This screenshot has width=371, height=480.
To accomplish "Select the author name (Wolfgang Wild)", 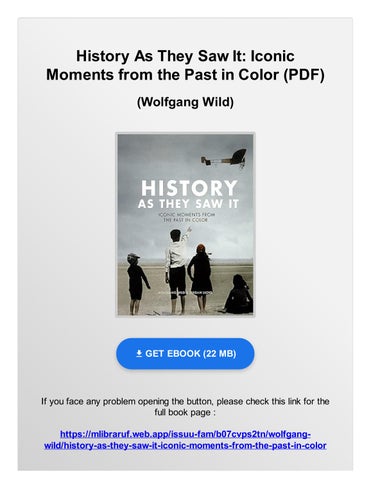I will point(185,102).
